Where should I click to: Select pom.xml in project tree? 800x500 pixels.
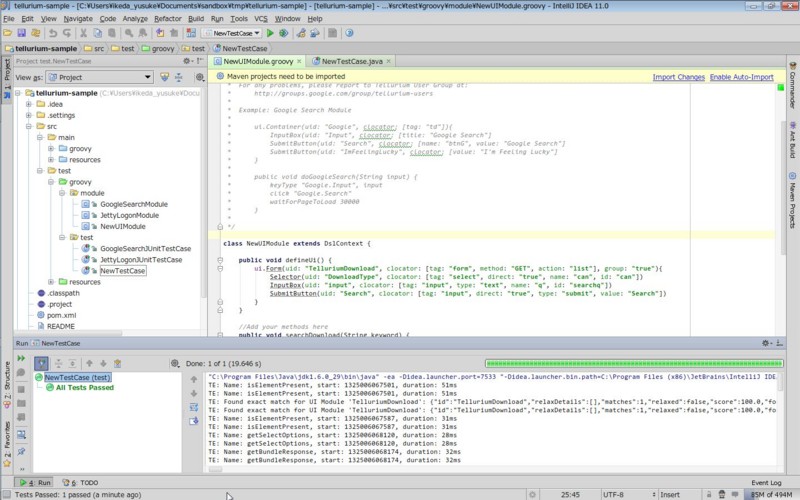pos(61,315)
